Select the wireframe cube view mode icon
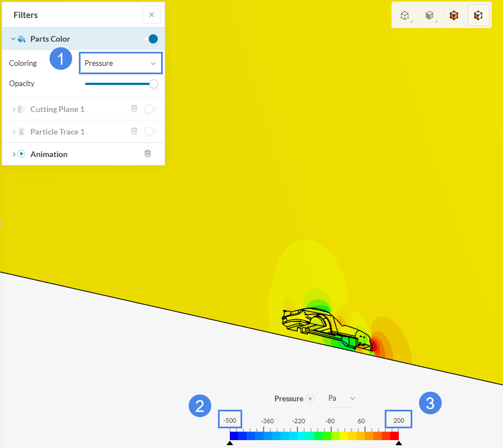 click(x=404, y=16)
